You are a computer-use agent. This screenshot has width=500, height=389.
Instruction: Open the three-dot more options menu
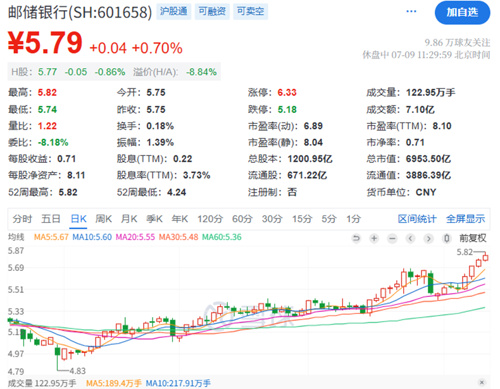[411, 11]
